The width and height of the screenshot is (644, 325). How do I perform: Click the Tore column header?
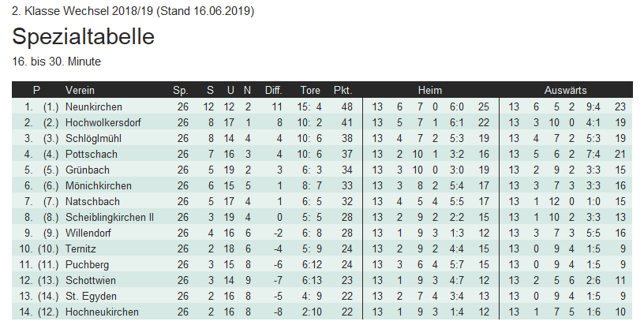(x=310, y=90)
